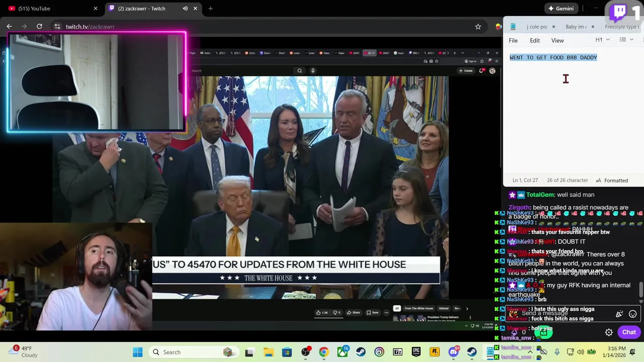
Task: Open the celebration icon in chat box
Action: coord(619,314)
